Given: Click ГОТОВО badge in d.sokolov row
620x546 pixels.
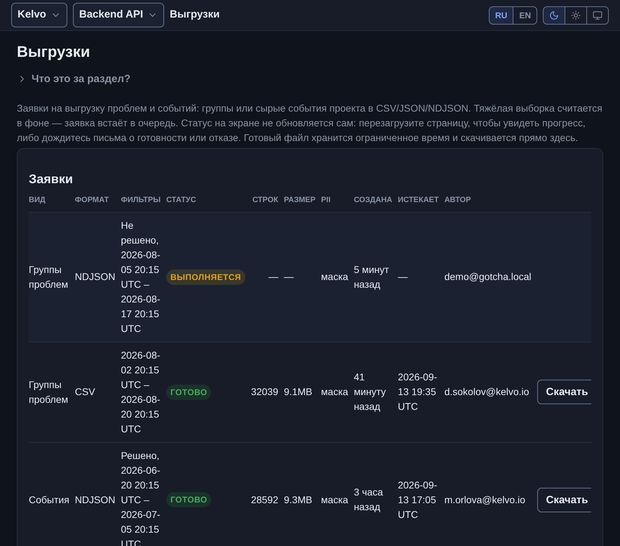Looking at the screenshot, I should point(188,392).
